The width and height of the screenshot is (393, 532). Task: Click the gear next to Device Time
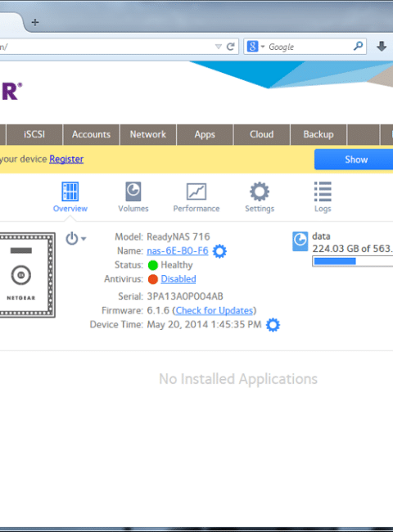[273, 325]
